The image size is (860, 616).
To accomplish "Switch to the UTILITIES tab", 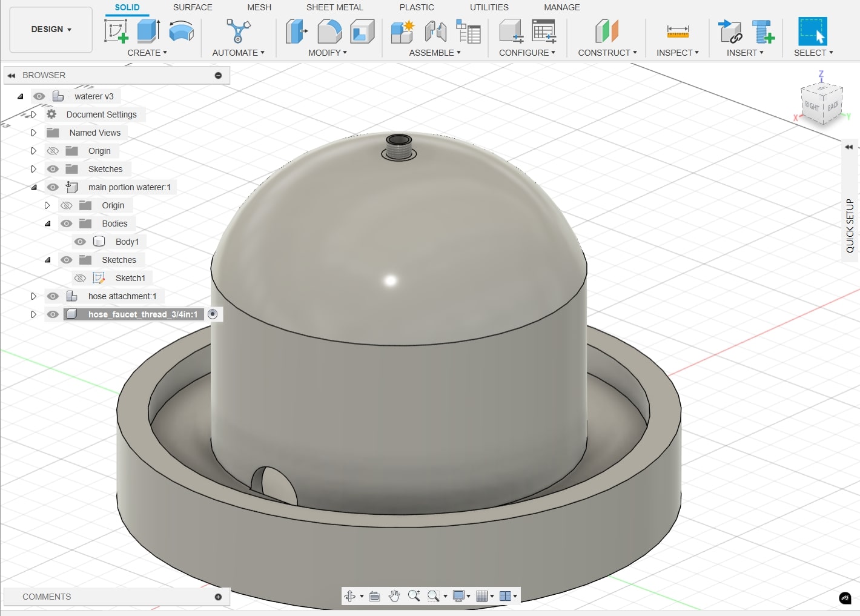I will point(489,7).
